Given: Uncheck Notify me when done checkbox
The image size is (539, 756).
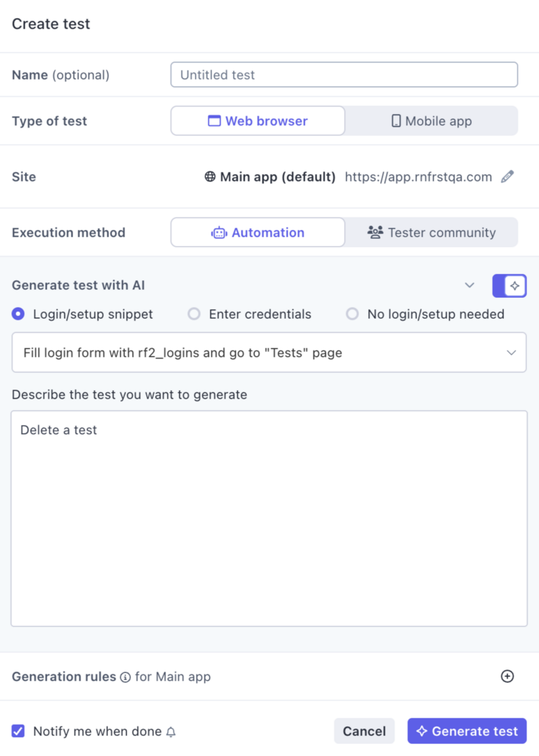Looking at the screenshot, I should tap(18, 731).
